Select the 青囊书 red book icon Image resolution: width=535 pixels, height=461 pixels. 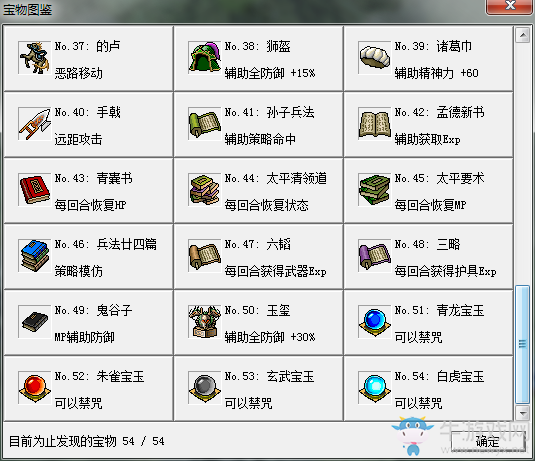coord(34,190)
